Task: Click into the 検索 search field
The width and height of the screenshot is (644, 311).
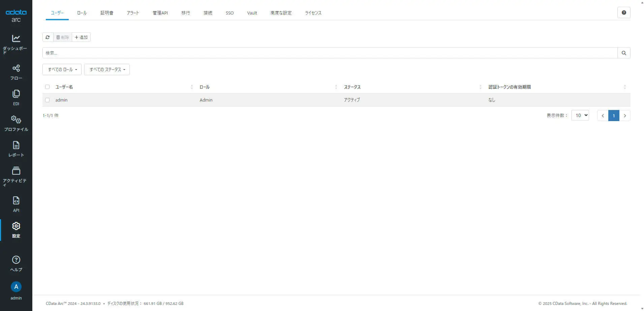Action: [x=330, y=53]
